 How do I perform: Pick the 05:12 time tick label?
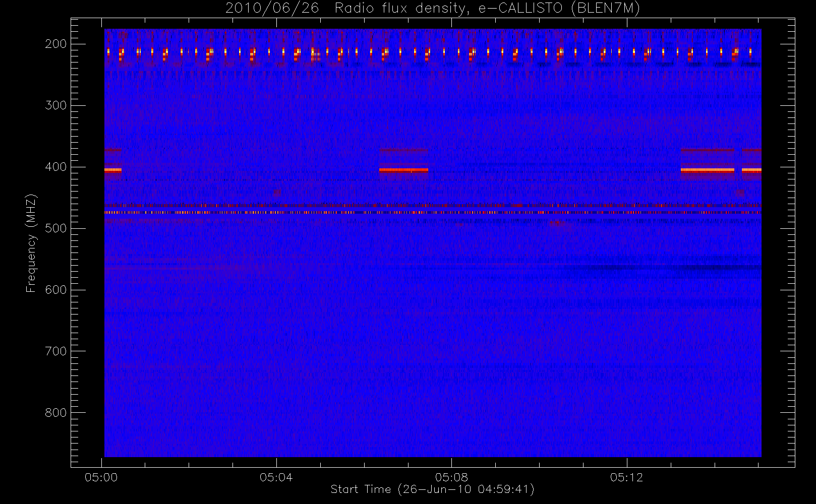(626, 477)
